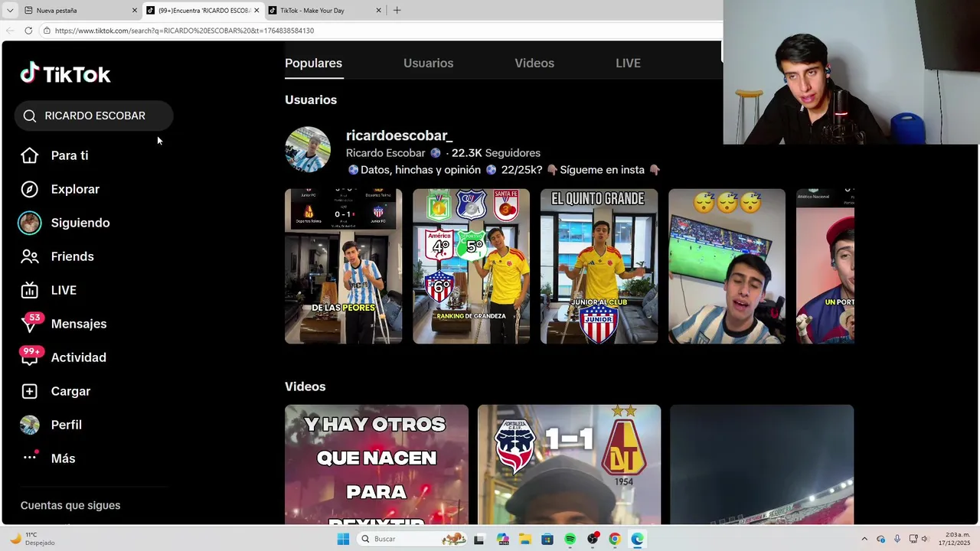Open Mensajes page
The height and width of the screenshot is (551, 980).
click(79, 324)
